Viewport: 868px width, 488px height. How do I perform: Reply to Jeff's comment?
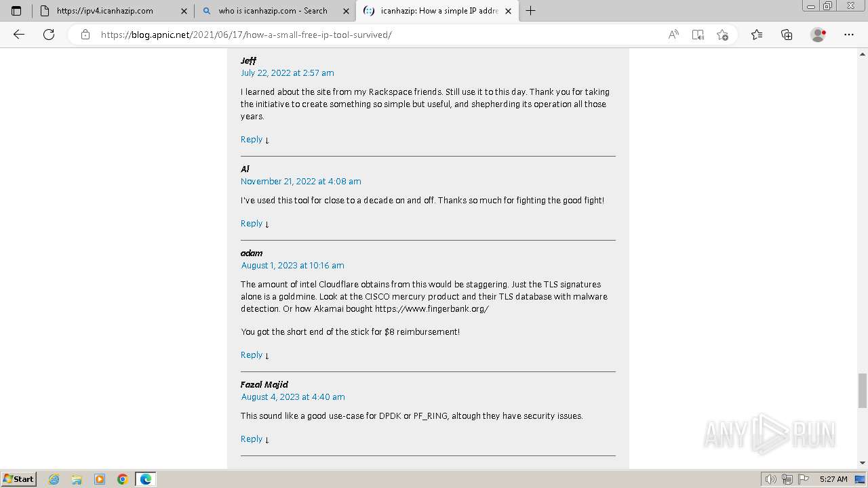[x=252, y=140]
